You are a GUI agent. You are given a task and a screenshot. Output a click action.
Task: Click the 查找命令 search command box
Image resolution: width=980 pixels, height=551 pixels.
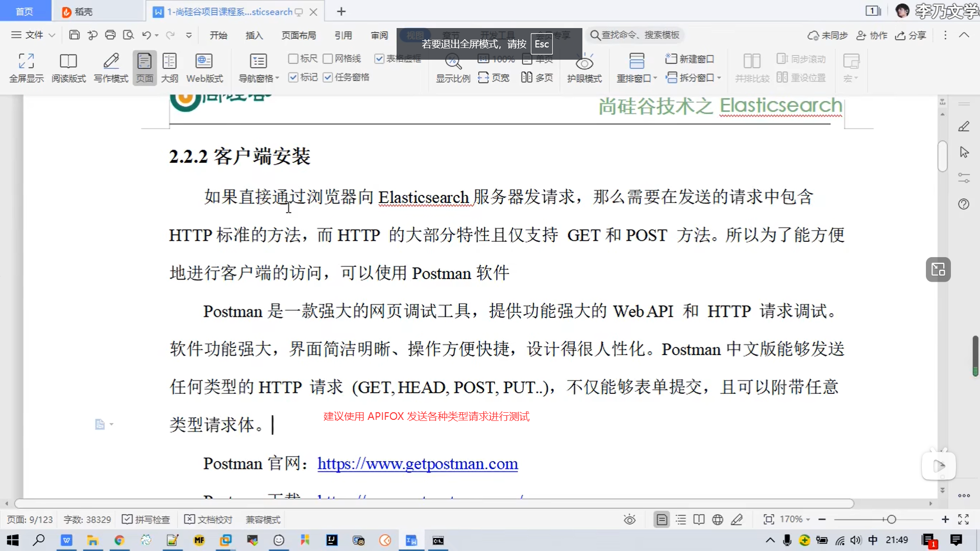[x=635, y=35]
